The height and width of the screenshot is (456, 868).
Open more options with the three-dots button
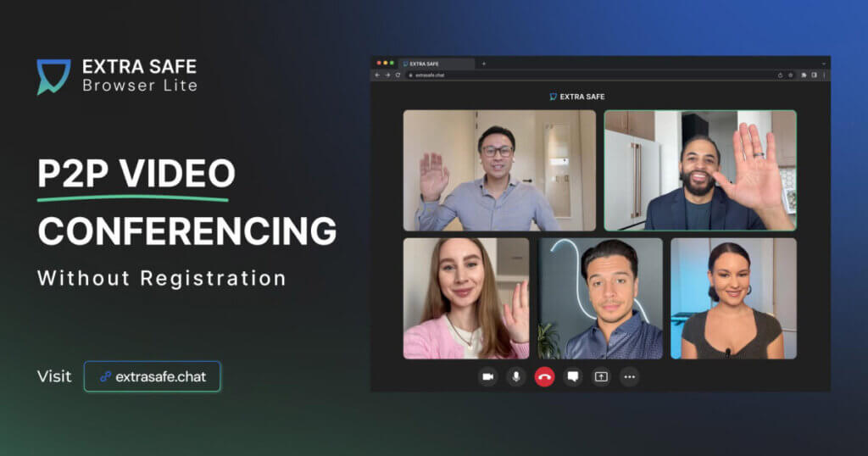630,377
